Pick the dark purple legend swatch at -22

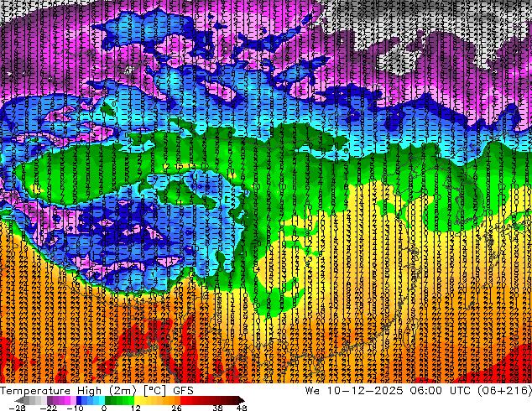(50, 400)
